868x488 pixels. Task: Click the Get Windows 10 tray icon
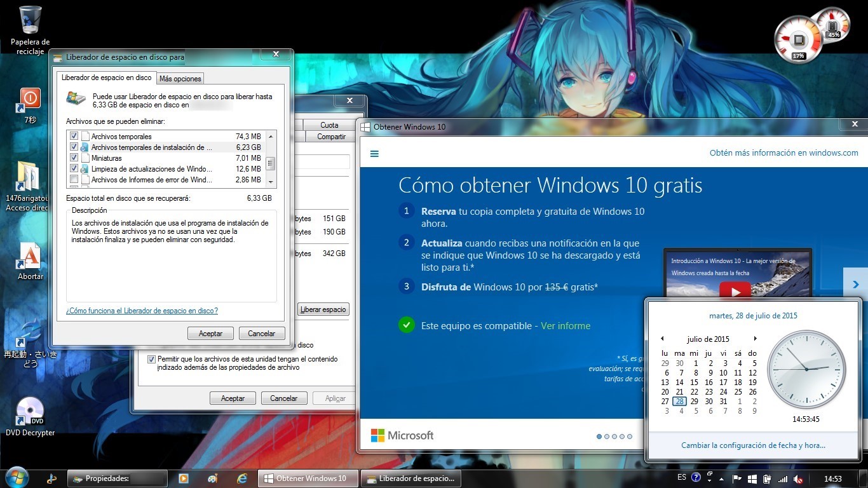tap(752, 478)
